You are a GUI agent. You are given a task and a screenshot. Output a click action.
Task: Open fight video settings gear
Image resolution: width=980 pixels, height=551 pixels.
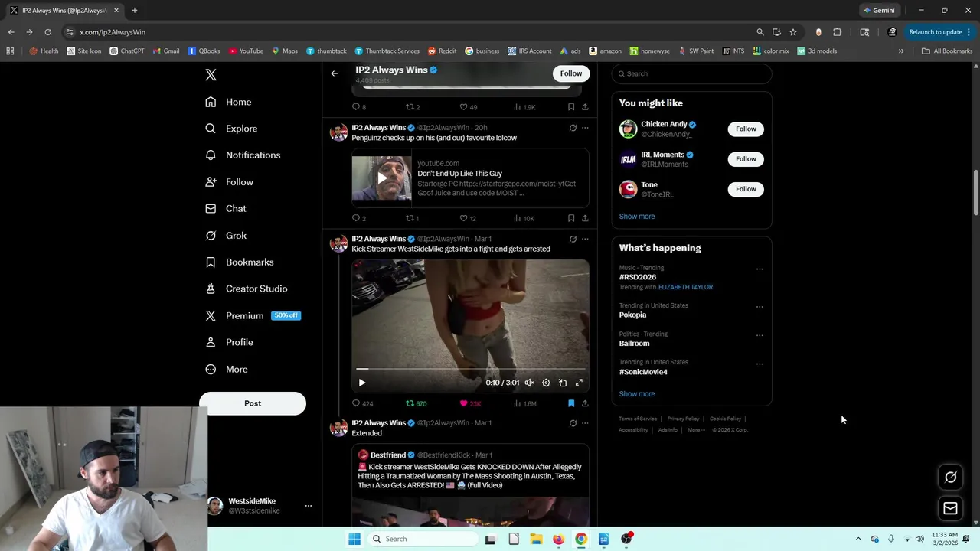(546, 383)
